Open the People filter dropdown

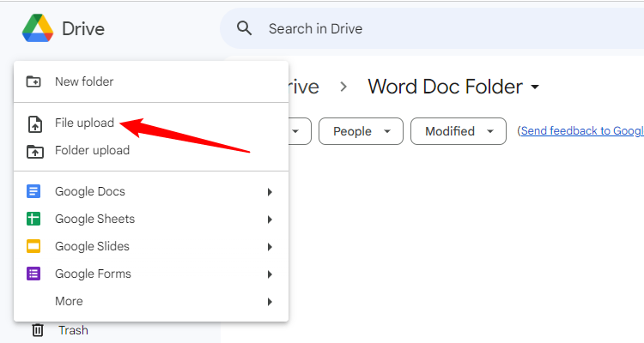pos(361,131)
